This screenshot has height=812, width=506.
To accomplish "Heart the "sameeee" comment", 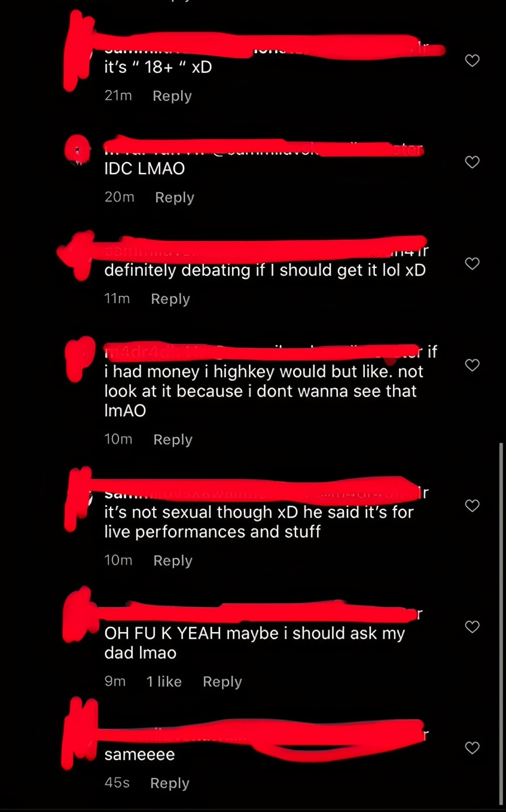I will [473, 747].
